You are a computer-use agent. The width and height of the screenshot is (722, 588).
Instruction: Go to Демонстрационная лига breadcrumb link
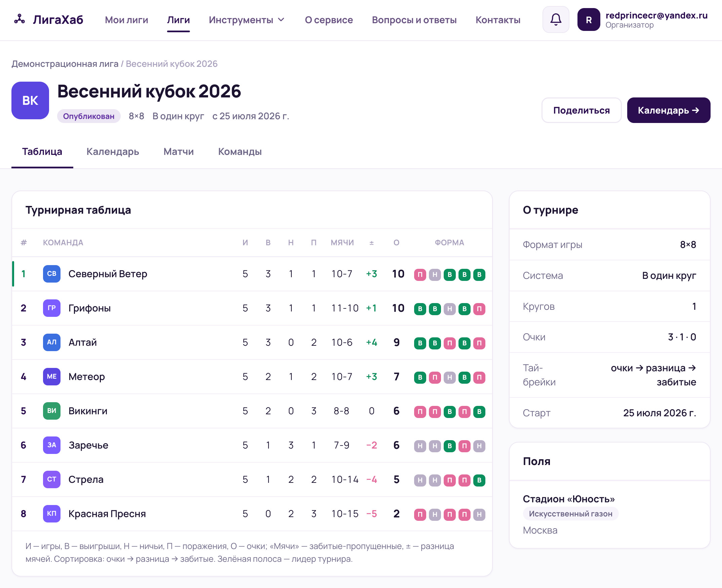65,64
